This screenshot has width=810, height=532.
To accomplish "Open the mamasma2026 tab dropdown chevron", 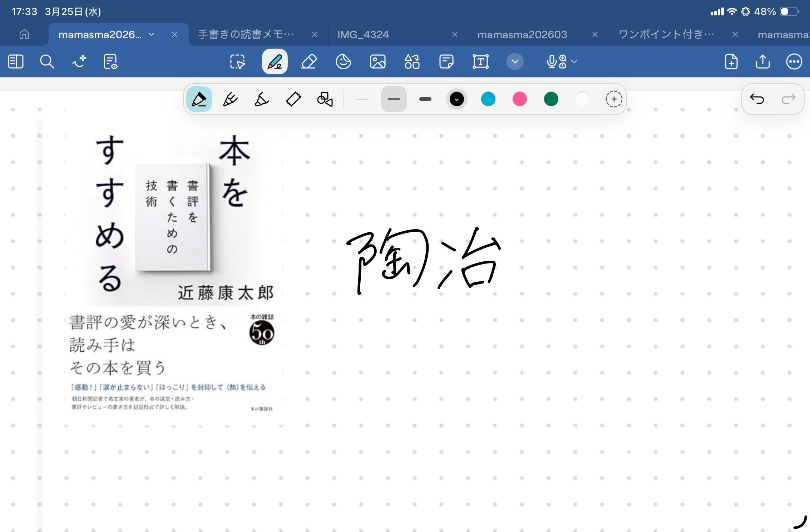I will (152, 34).
